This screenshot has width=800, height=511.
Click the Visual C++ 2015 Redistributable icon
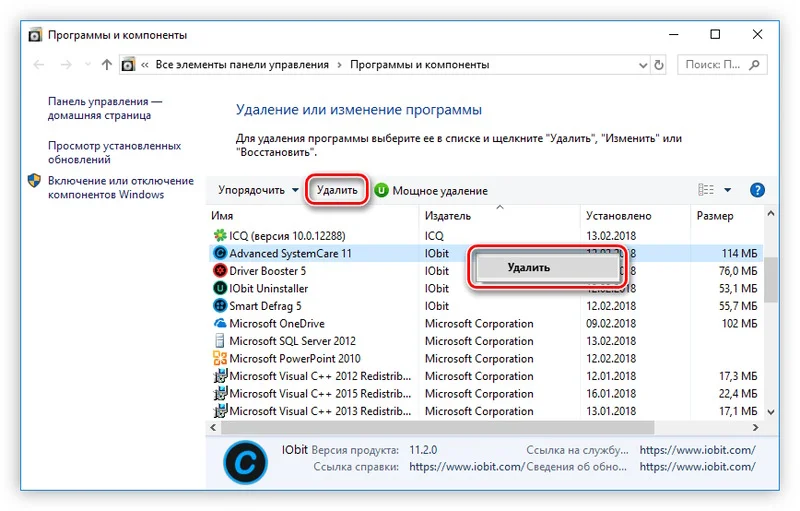[x=219, y=393]
